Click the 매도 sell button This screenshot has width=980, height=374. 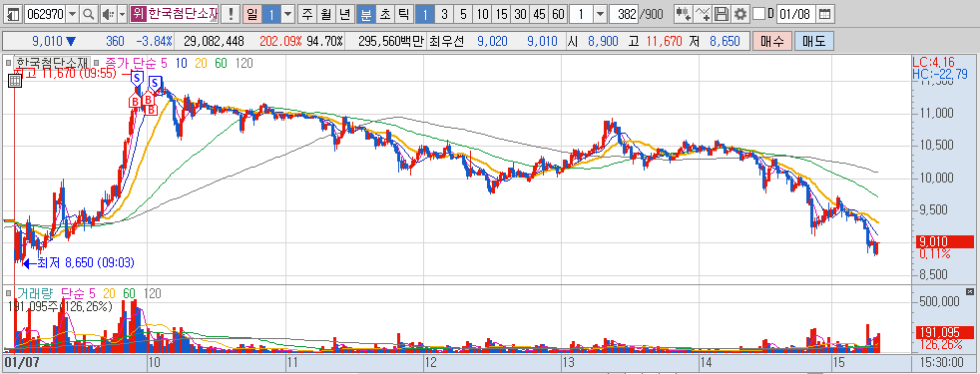[813, 42]
